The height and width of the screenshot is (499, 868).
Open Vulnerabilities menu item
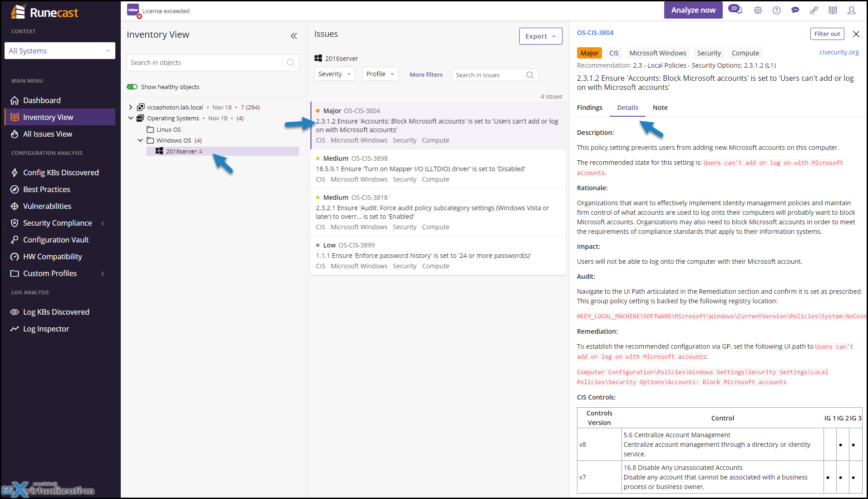click(60, 206)
